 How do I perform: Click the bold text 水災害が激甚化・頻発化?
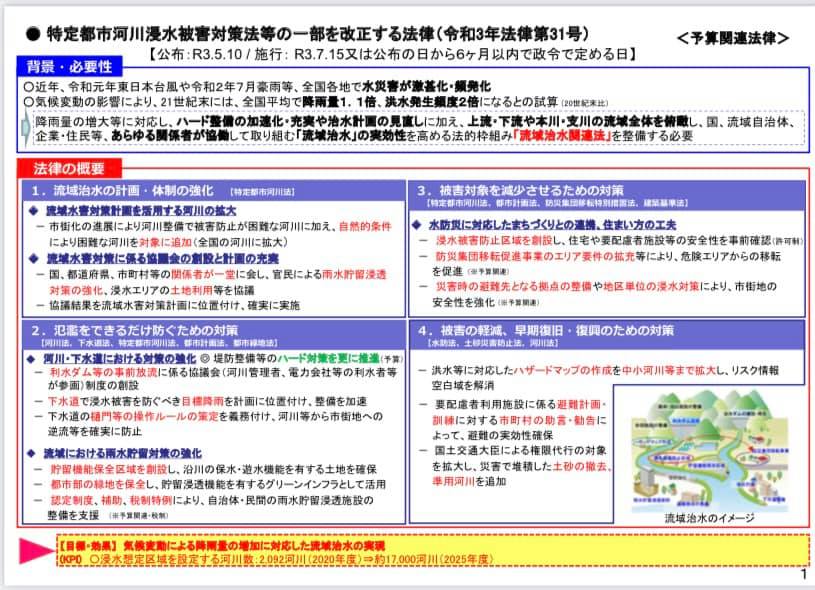coord(426,86)
